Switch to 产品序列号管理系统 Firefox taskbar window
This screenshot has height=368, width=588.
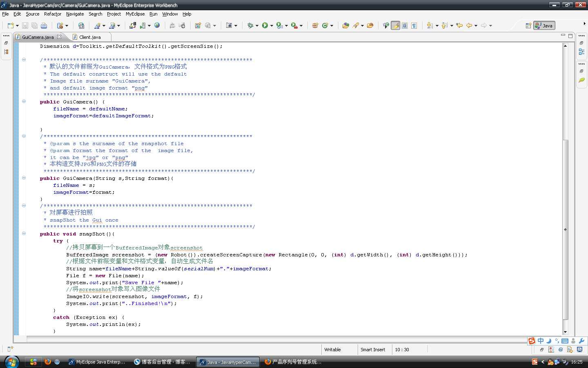click(293, 362)
